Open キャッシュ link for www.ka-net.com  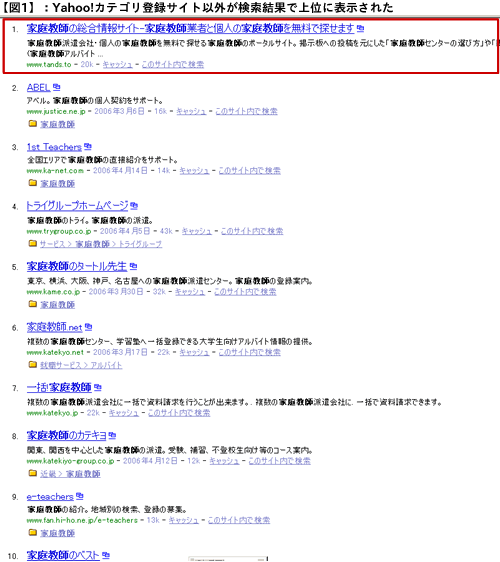pos(194,171)
